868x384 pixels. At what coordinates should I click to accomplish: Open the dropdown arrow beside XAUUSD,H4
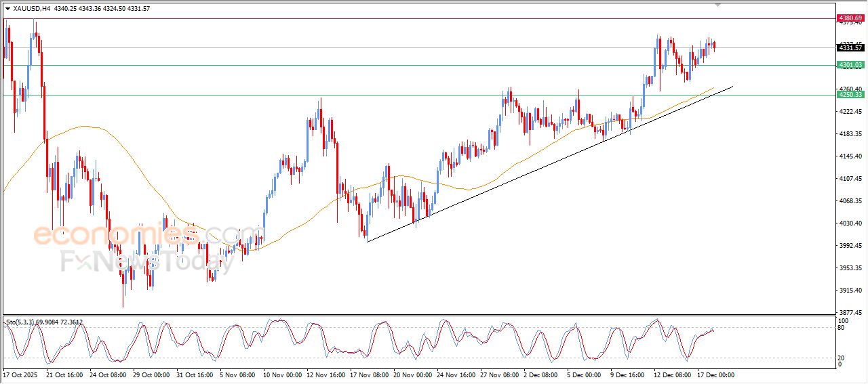8,9
